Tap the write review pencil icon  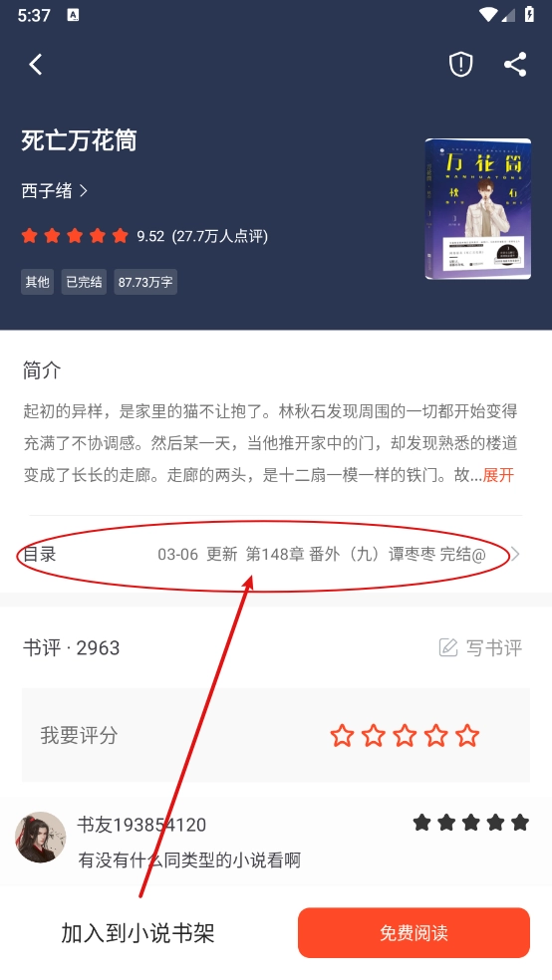pyautogui.click(x=448, y=647)
